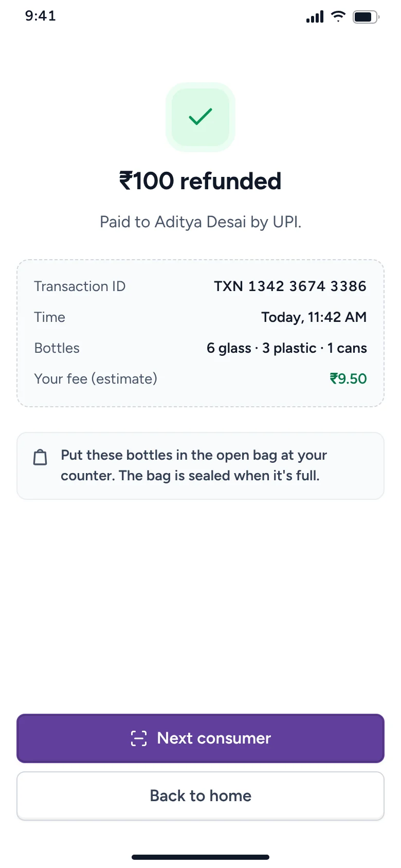Tap the 9:41 clock in the status bar

point(41,16)
